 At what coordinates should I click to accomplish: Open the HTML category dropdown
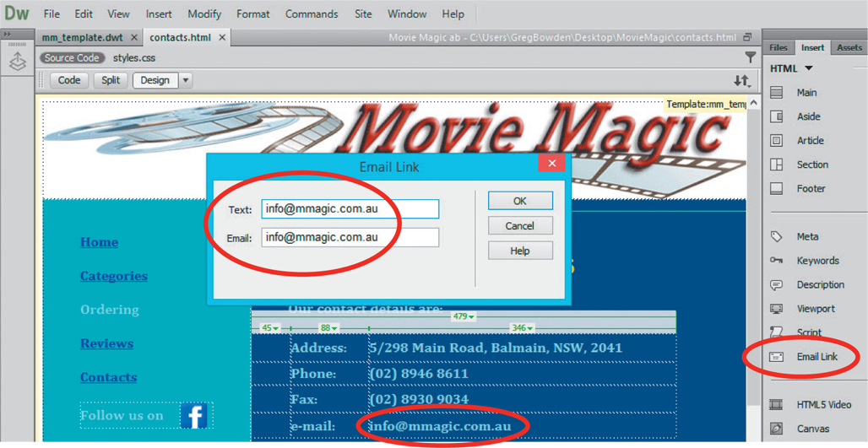click(x=809, y=68)
